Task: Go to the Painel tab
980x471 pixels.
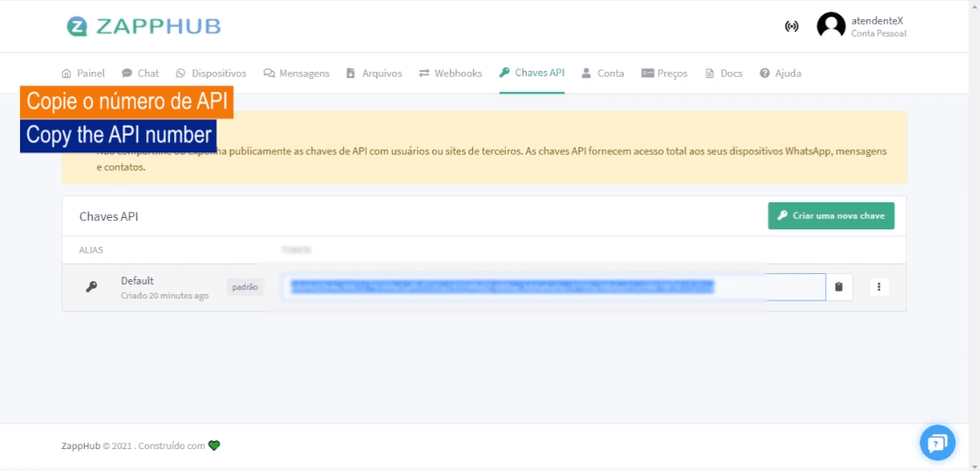Action: tap(83, 74)
